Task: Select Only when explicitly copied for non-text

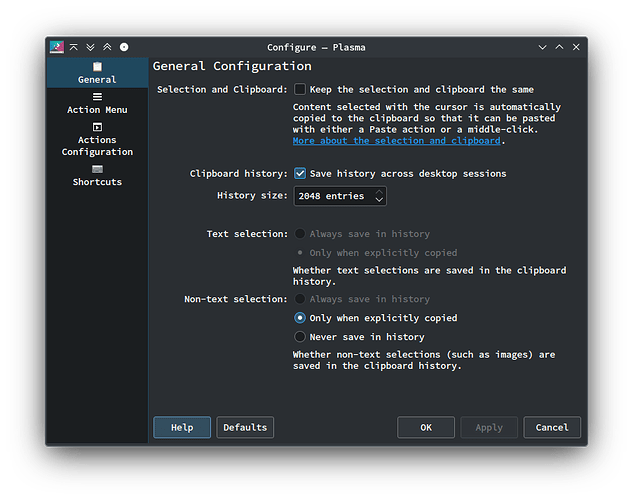Action: pyautogui.click(x=300, y=318)
